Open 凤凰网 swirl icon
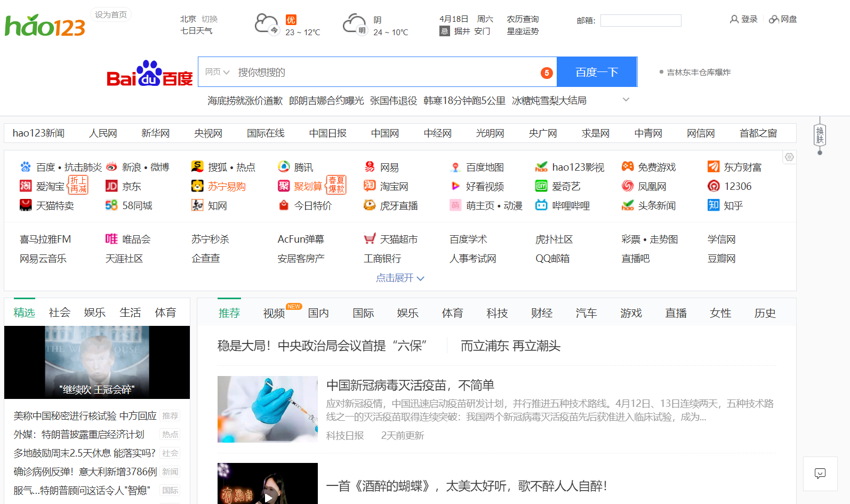The width and height of the screenshot is (850, 504). pyautogui.click(x=628, y=186)
